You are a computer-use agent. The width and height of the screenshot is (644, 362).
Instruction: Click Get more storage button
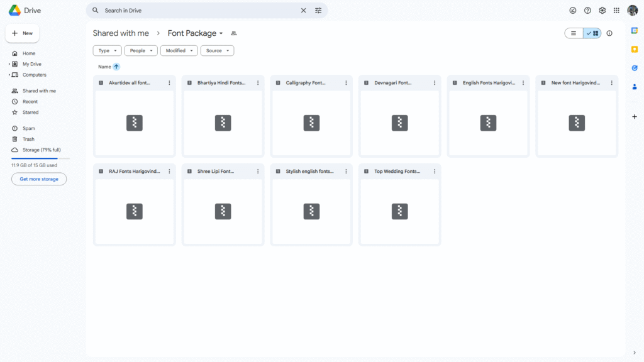[39, 179]
